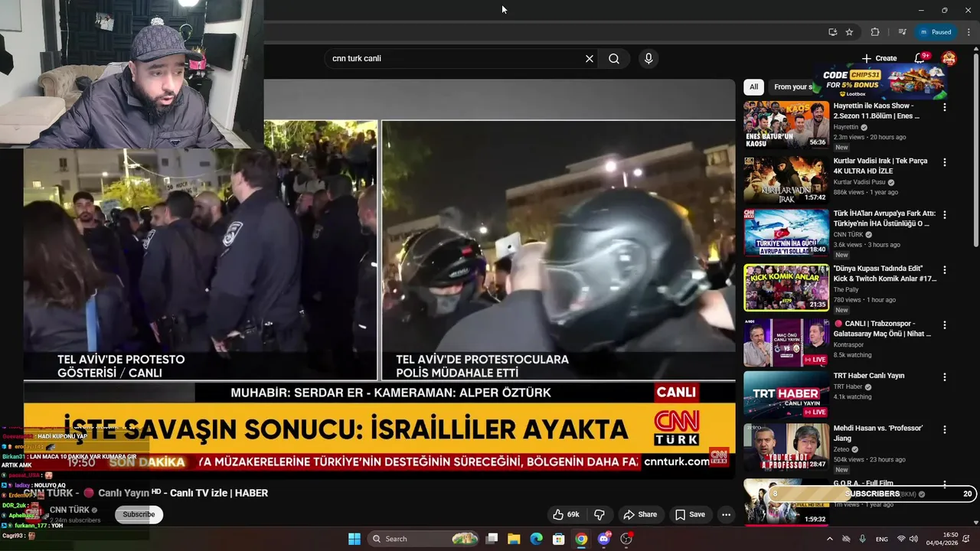Viewport: 980px width, 551px height.
Task: Like the CNN TÜRK video
Action: click(566, 514)
